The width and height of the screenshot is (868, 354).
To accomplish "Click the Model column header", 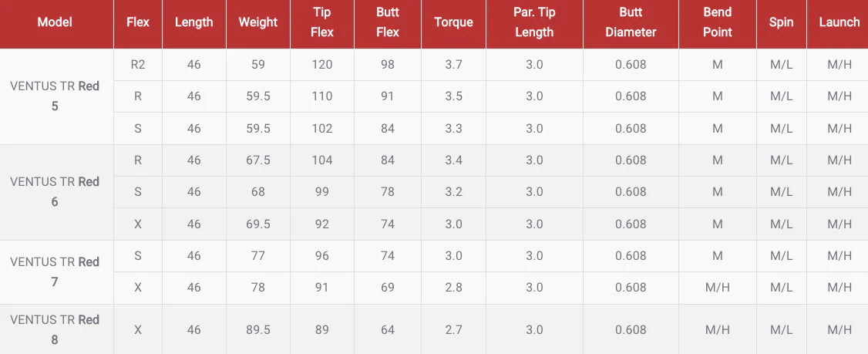I will click(x=55, y=22).
